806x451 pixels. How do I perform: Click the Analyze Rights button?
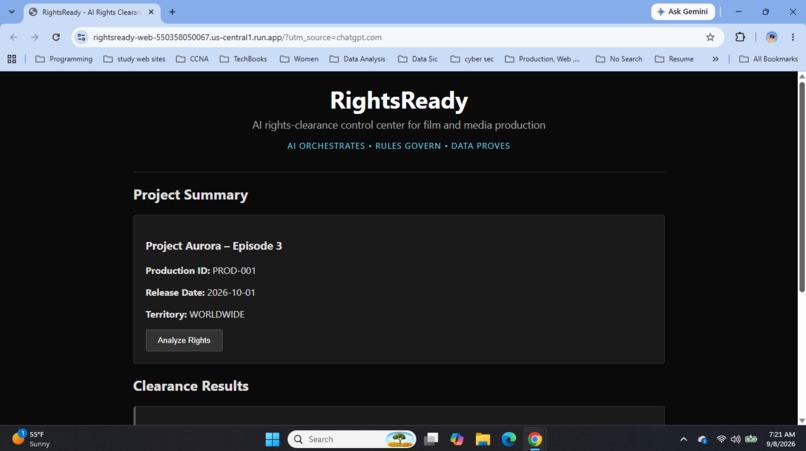click(184, 340)
